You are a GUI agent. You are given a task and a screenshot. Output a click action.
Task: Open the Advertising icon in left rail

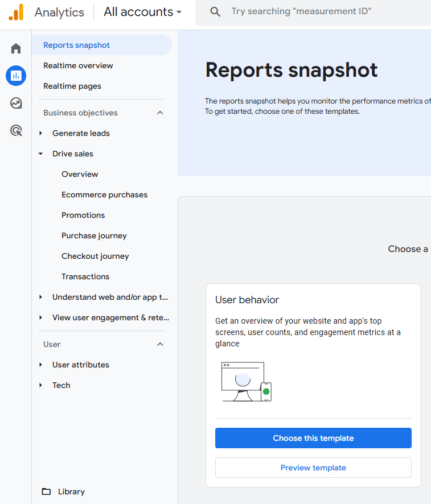[16, 130]
